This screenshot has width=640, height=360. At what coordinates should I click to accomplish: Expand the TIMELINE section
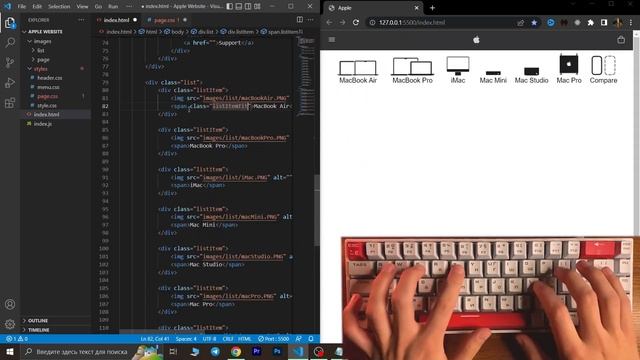coord(39,330)
